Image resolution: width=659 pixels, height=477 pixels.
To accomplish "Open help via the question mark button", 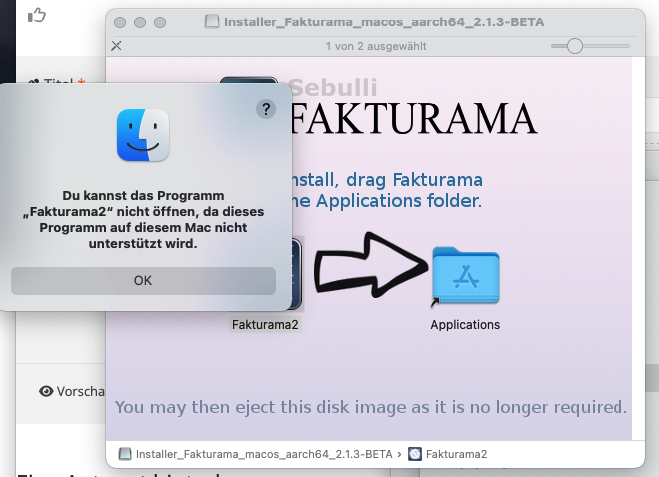I will [266, 109].
